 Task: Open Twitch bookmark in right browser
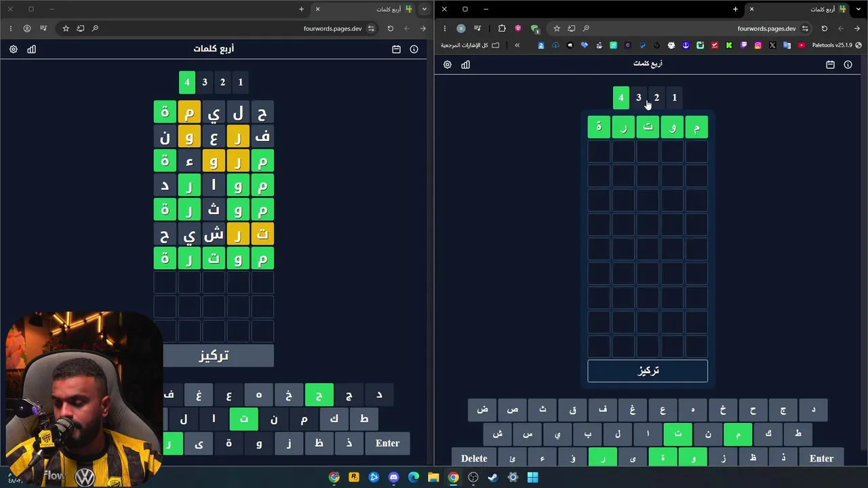(x=743, y=45)
